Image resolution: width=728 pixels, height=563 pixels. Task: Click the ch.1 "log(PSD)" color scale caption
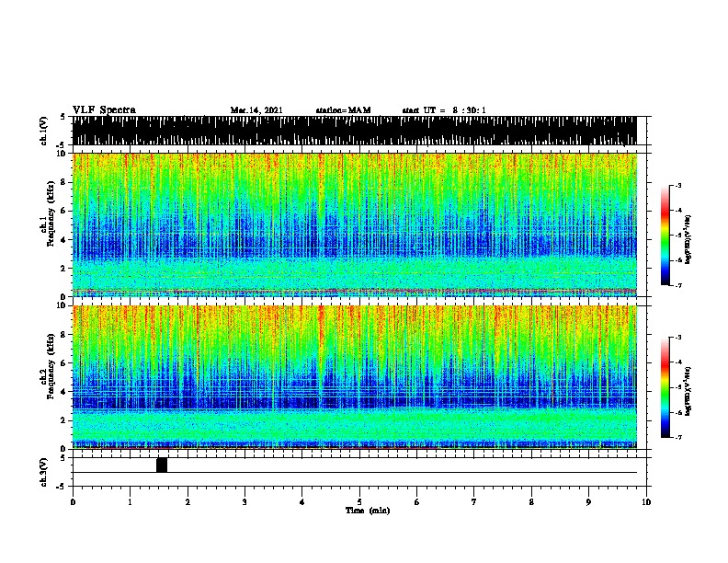(688, 239)
